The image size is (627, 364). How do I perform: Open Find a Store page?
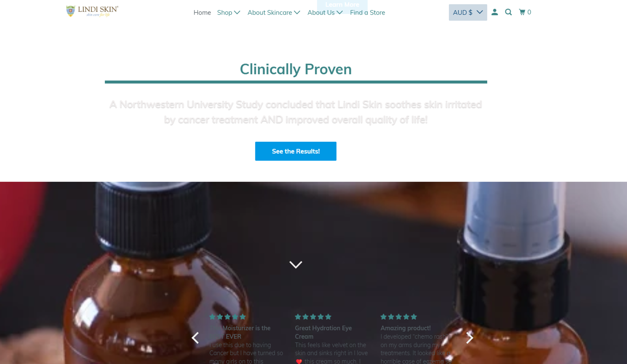pyautogui.click(x=367, y=13)
